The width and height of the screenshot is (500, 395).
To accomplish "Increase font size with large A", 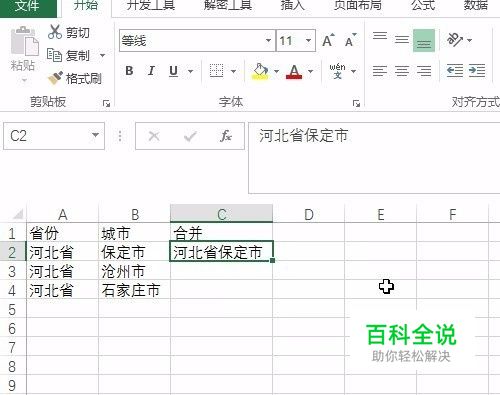I will click(x=329, y=41).
